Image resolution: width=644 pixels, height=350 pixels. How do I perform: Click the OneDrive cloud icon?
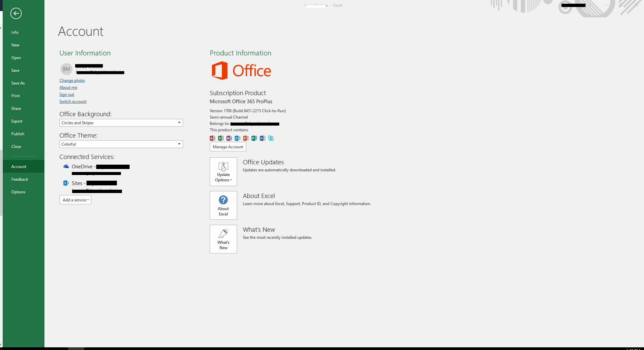(x=66, y=166)
